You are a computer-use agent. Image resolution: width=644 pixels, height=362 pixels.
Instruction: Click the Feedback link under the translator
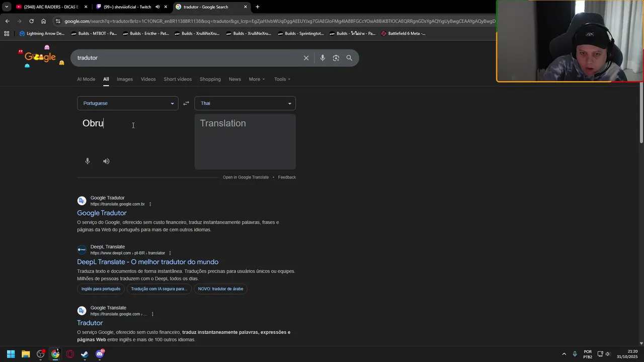[287, 177]
